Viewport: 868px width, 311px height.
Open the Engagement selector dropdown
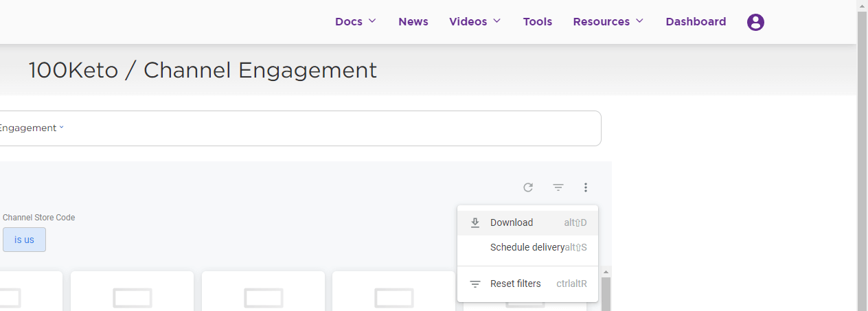[31, 128]
